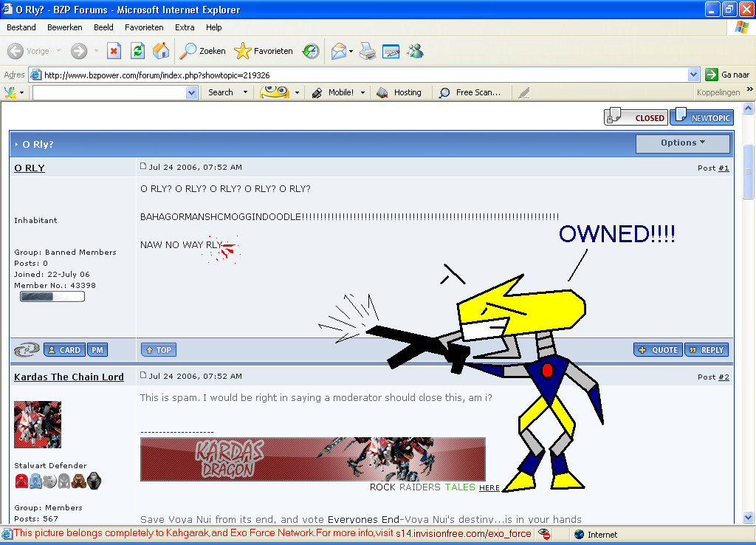The width and height of the screenshot is (756, 545).
Task: Click the vertical scrollbar down arrow
Action: coord(749,518)
